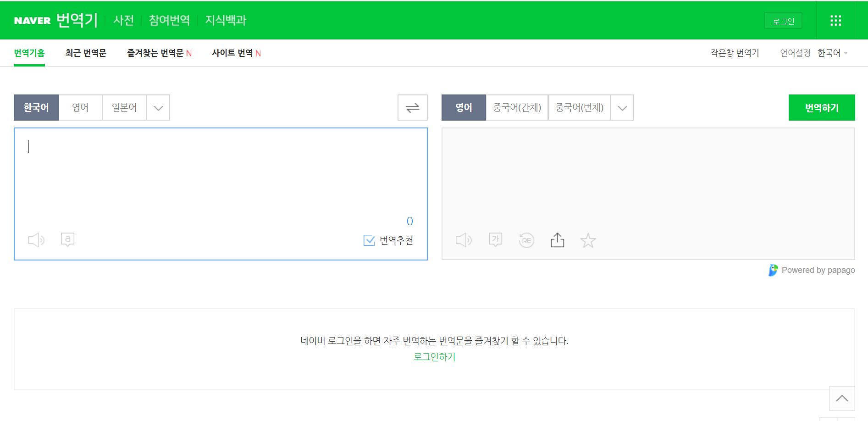
Task: Expand source language dropdown arrow
Action: coord(158,108)
